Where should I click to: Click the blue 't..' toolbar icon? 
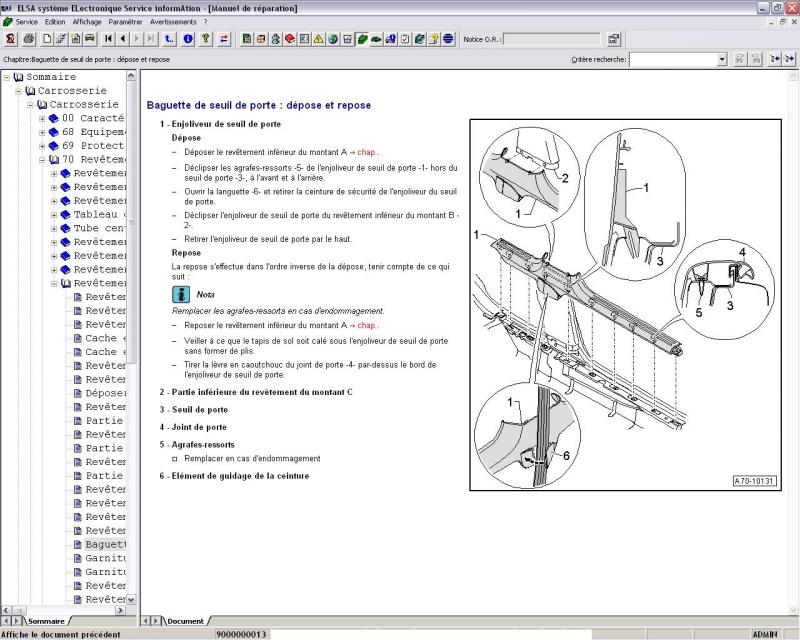pos(169,39)
